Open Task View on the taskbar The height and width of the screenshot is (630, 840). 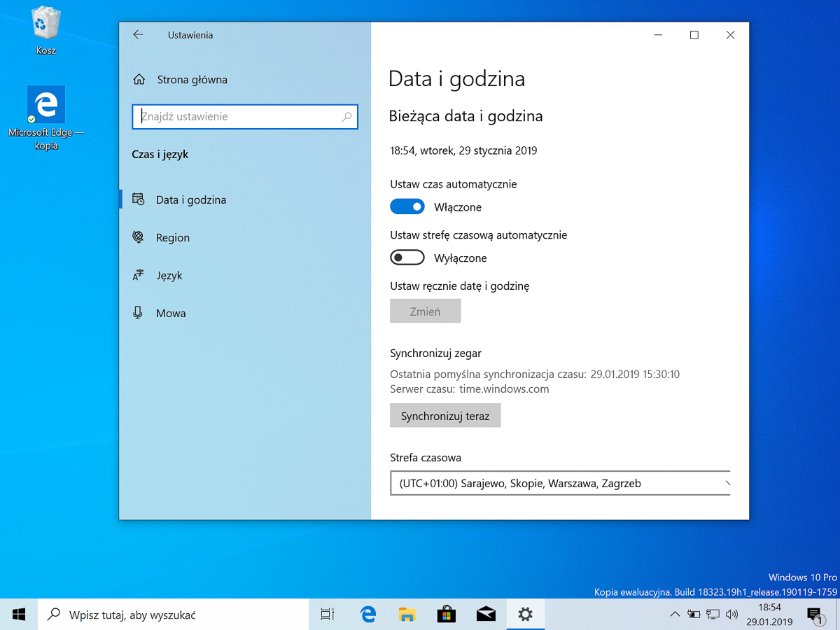click(327, 615)
